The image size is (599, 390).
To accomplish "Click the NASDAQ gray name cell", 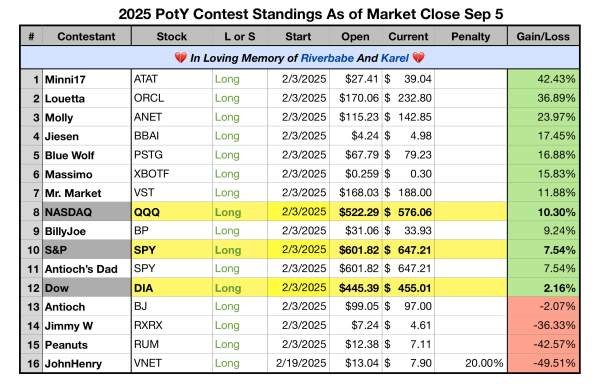I will [x=87, y=212].
